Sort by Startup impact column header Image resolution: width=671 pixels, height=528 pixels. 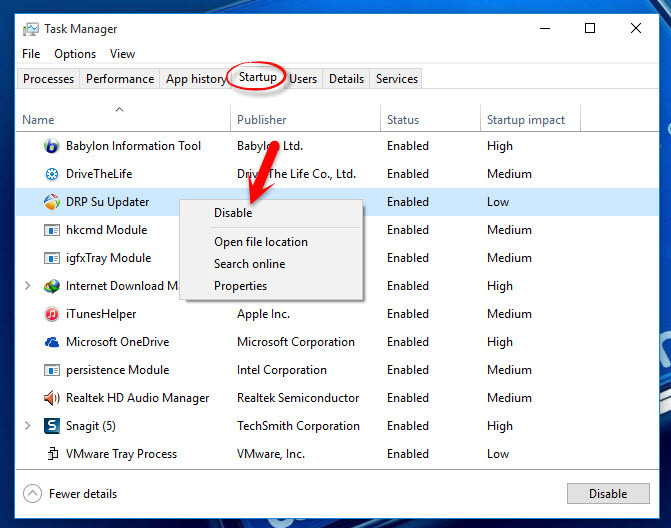pyautogui.click(x=526, y=120)
